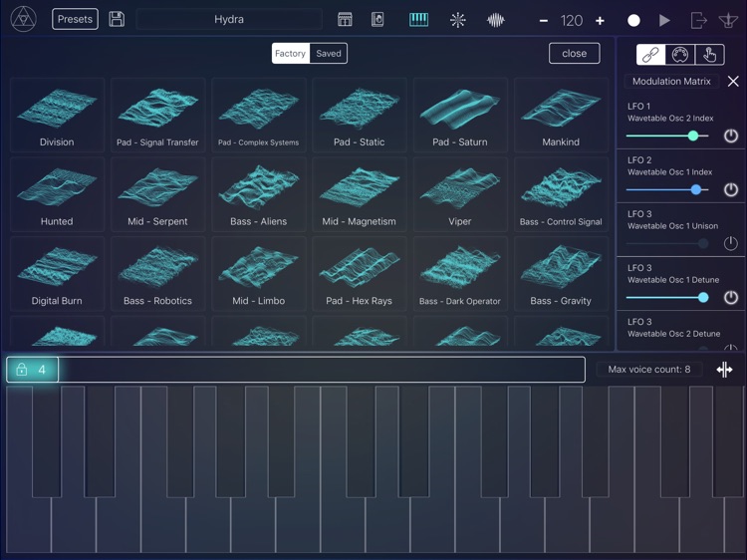Viewport: 747px width, 560px height.
Task: Load the Bass - Robotics preset
Action: tap(157, 274)
